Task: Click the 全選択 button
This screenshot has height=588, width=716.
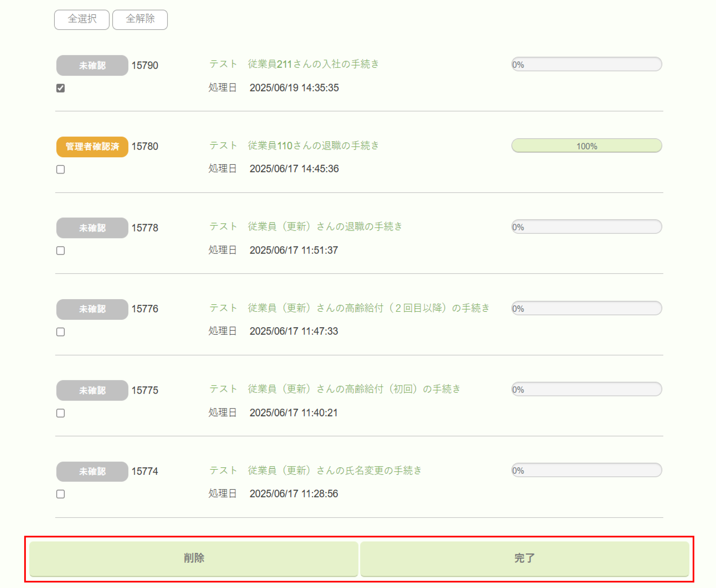Action: (82, 20)
